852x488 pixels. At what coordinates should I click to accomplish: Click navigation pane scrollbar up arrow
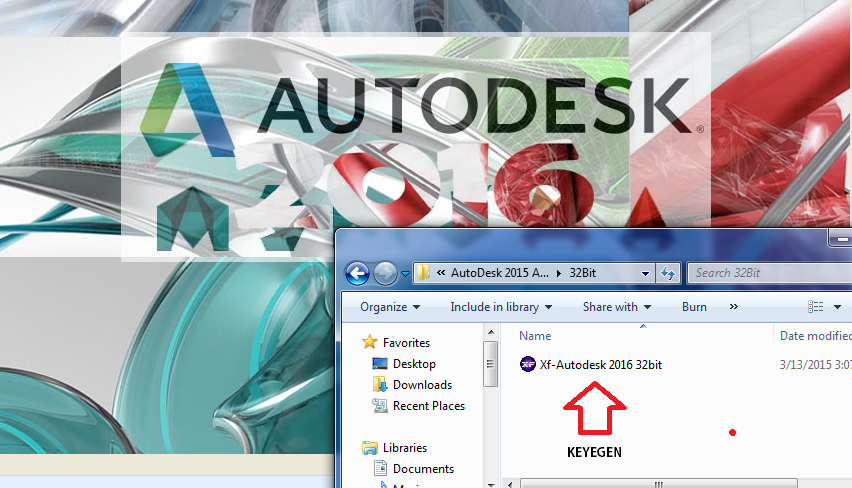[x=491, y=332]
